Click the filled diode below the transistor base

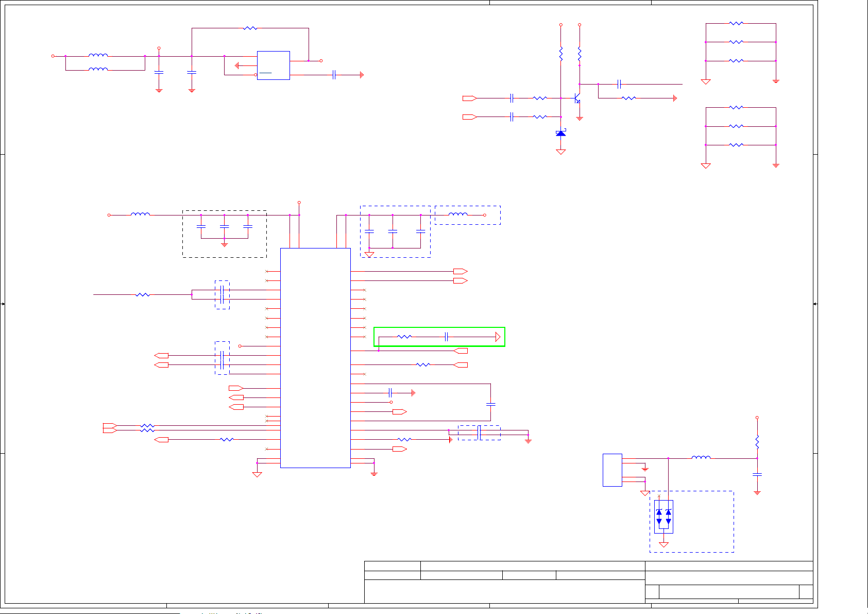pyautogui.click(x=561, y=134)
